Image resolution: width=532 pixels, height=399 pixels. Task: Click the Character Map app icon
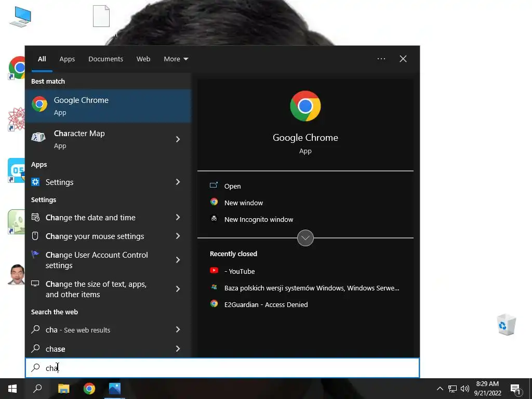(38, 137)
